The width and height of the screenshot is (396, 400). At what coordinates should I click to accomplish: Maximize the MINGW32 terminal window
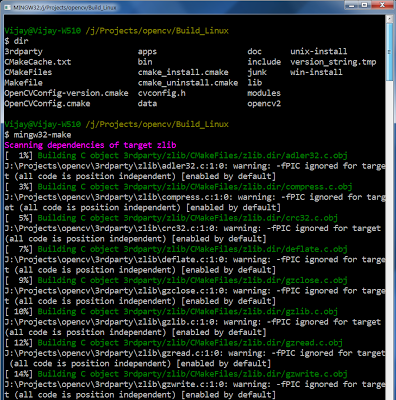point(364,5)
